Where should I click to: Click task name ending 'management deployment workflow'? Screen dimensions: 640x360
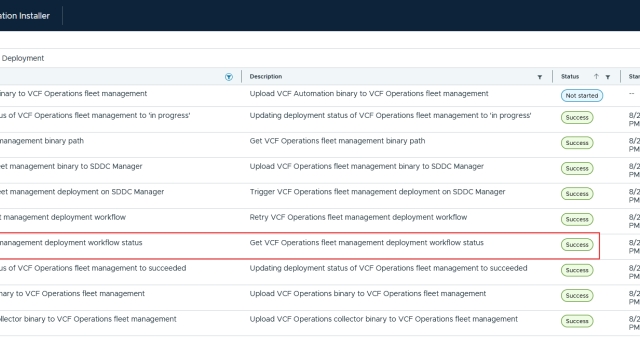[63, 217]
